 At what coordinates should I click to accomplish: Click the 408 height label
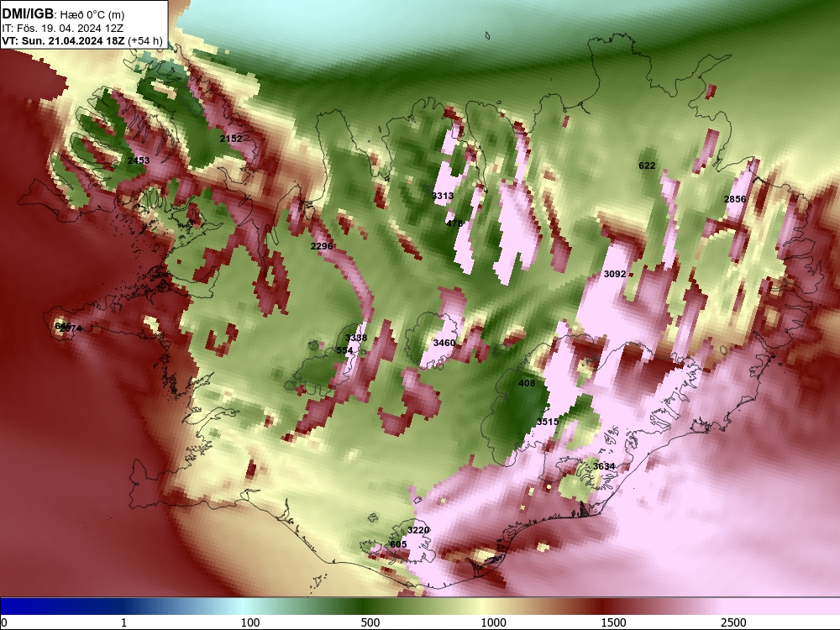(527, 383)
